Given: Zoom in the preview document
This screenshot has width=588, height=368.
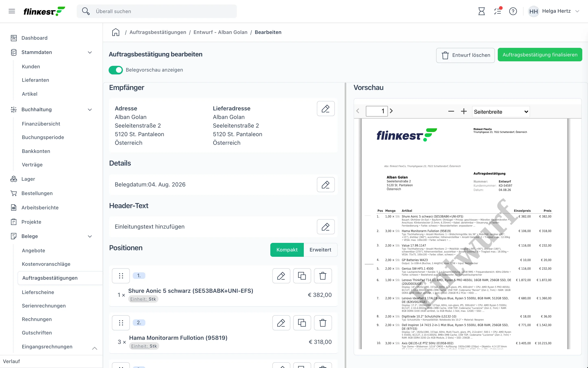Looking at the screenshot, I should tap(464, 111).
